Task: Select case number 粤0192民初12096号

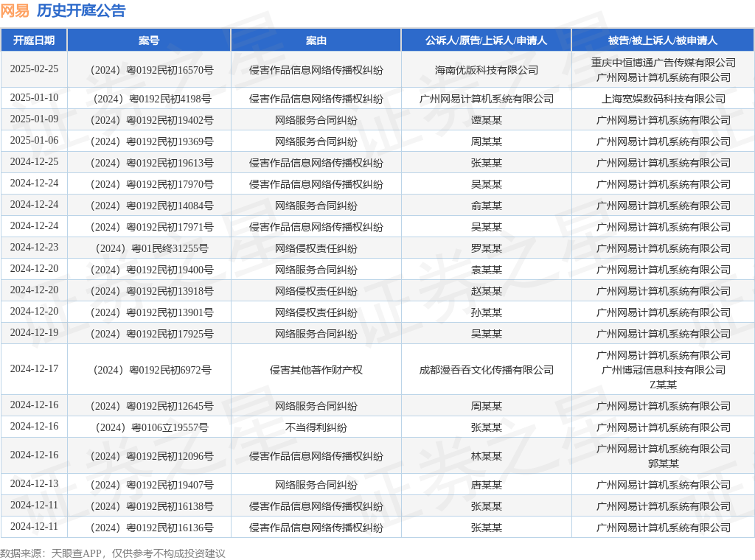Action: (152, 457)
